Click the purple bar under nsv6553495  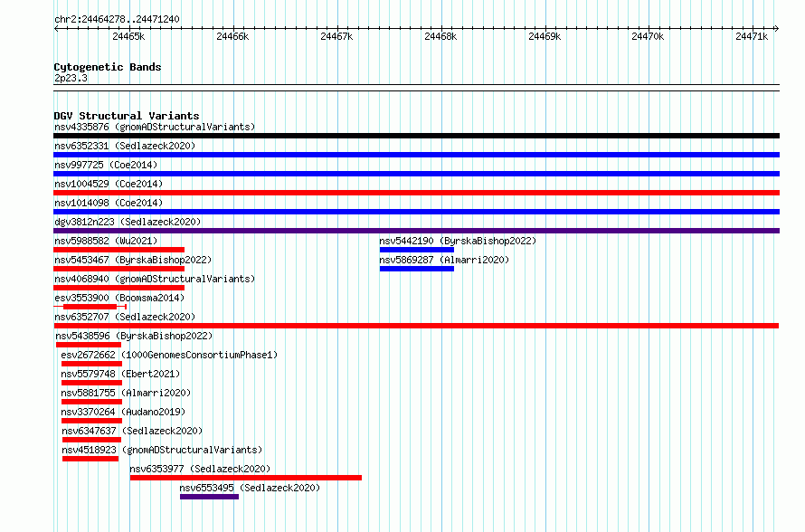tap(210, 497)
